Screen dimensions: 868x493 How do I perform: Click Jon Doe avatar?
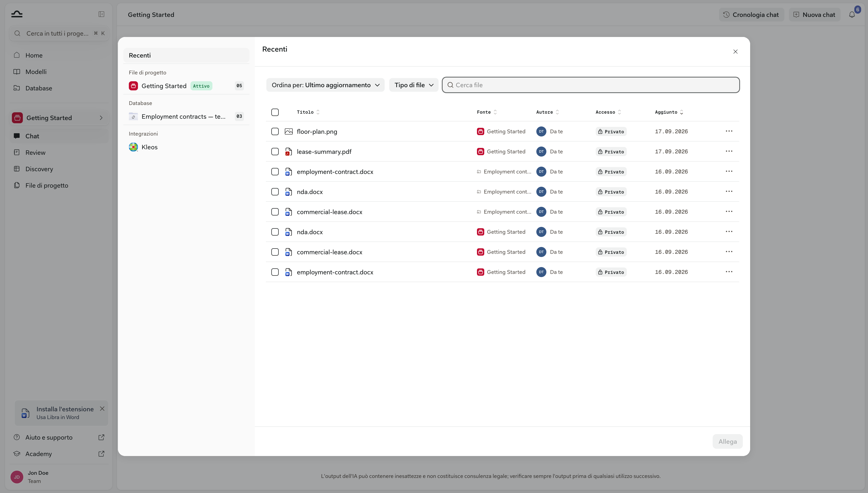point(17,477)
